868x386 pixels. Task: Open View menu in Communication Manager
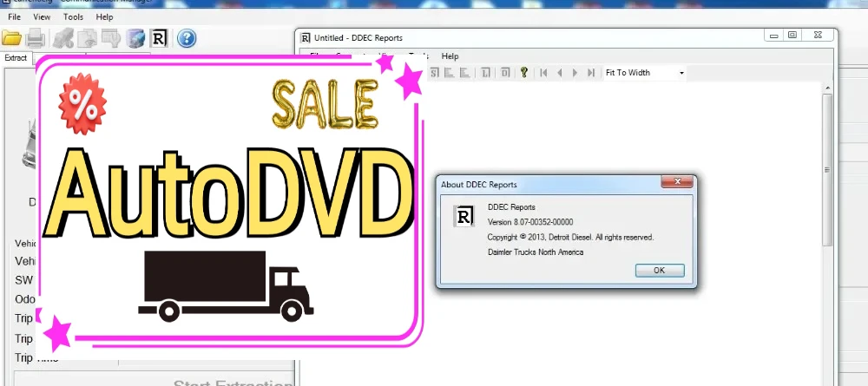[x=42, y=17]
